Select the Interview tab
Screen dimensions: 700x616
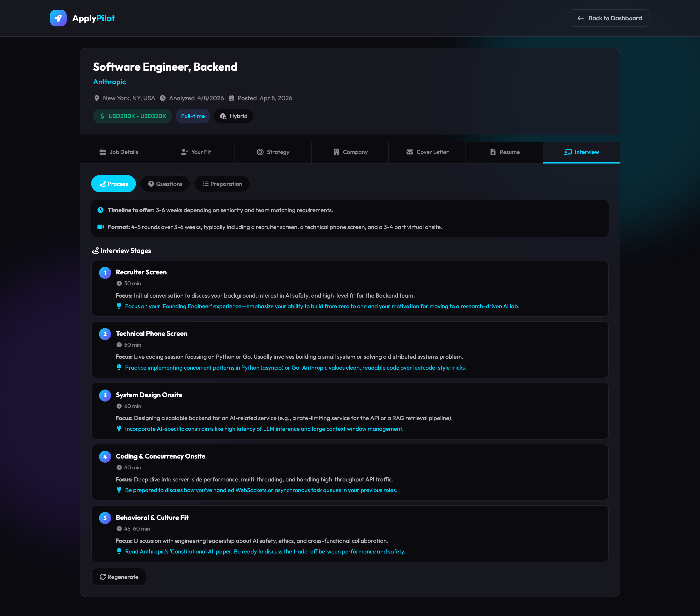pyautogui.click(x=581, y=152)
